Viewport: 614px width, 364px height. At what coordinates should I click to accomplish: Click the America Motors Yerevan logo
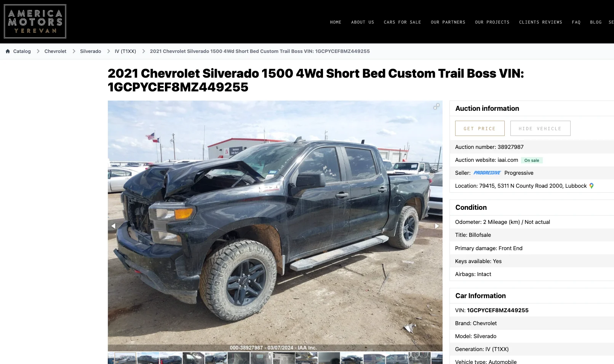click(x=35, y=21)
